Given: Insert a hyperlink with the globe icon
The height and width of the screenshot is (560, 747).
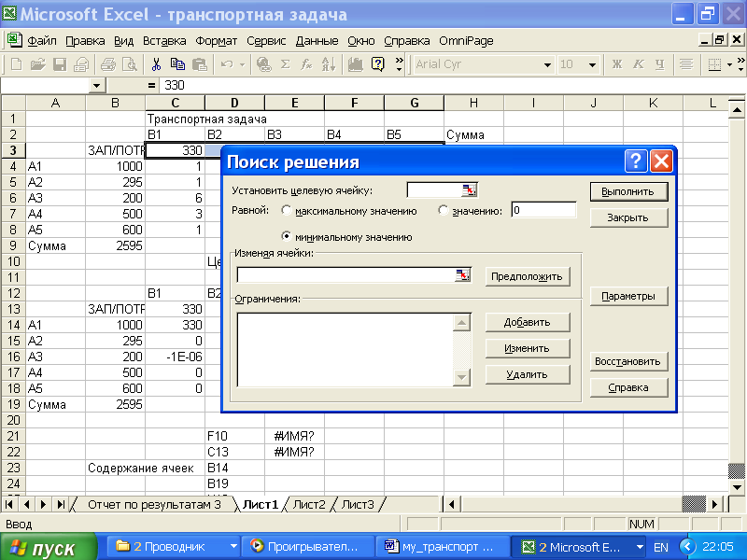Looking at the screenshot, I should tap(263, 63).
